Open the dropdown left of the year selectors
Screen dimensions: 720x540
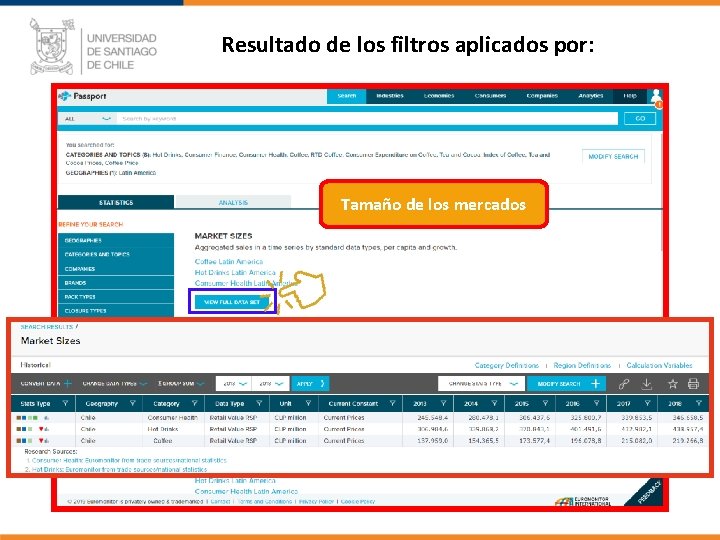pyautogui.click(x=181, y=383)
